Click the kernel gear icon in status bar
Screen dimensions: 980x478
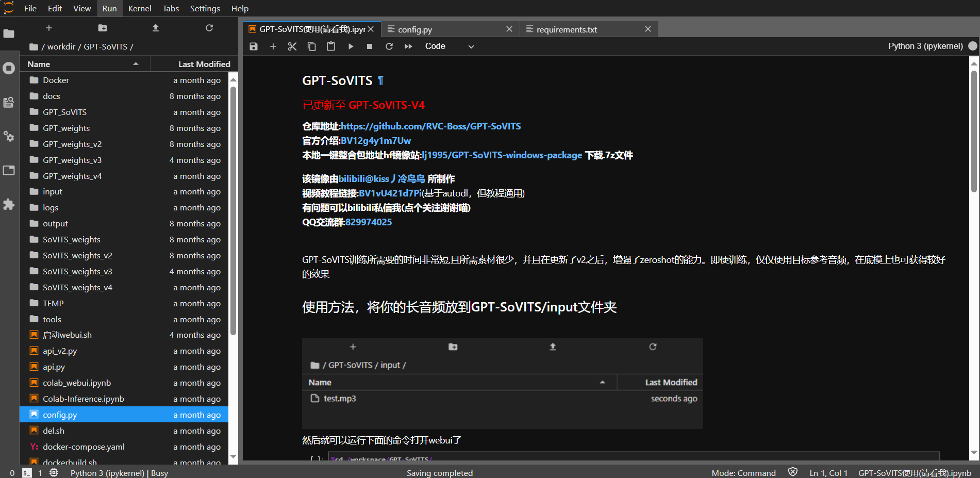coord(54,473)
